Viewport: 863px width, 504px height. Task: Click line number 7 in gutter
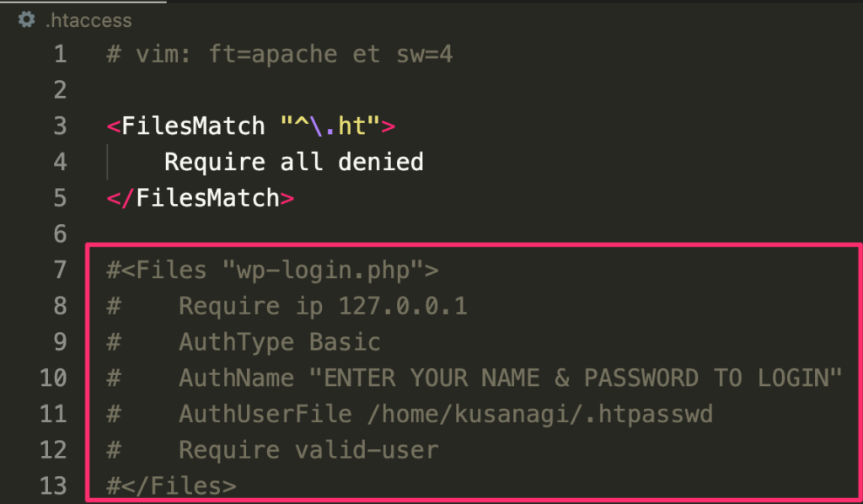(61, 271)
